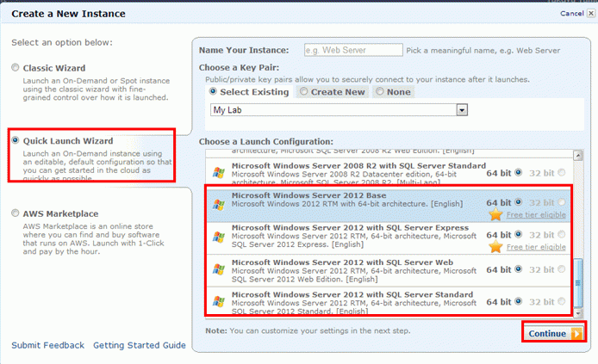Screen dimensions: 598x364
Task: Pick 64 bit for Server 2012 SQL Server Express
Action: point(518,235)
